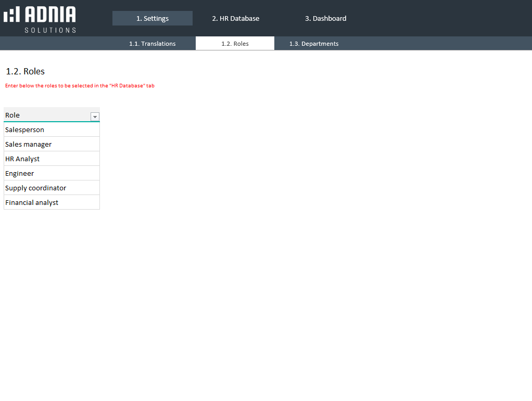Image resolution: width=532 pixels, height=401 pixels.
Task: Select the empty cell directly below Financial analyst
Action: pyautogui.click(x=52, y=217)
